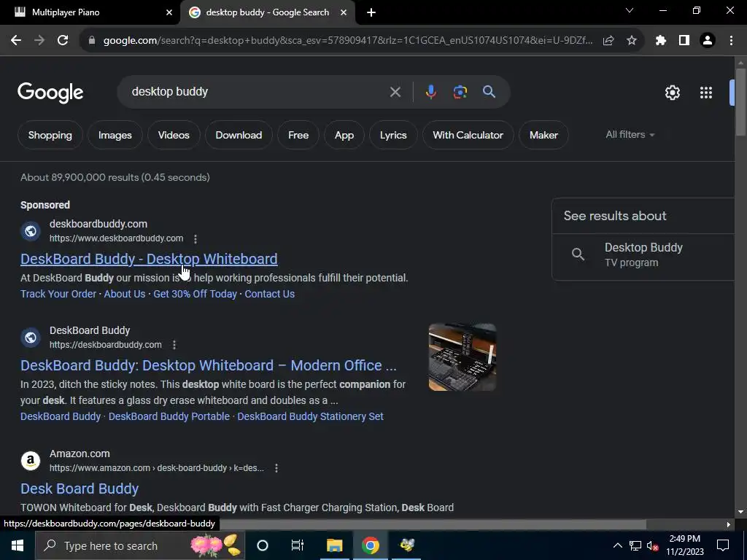Click the share page icon in address bar
The image size is (747, 560).
pyautogui.click(x=608, y=41)
